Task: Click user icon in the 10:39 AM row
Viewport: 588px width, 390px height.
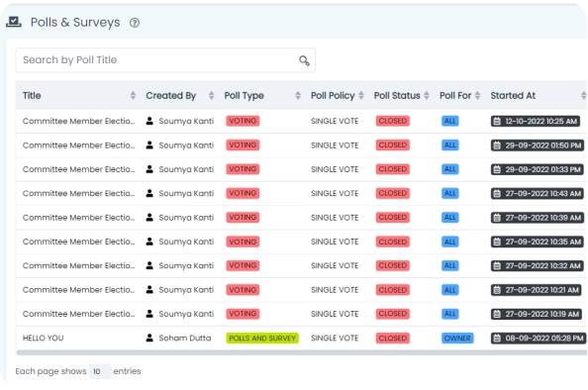Action: (x=149, y=217)
